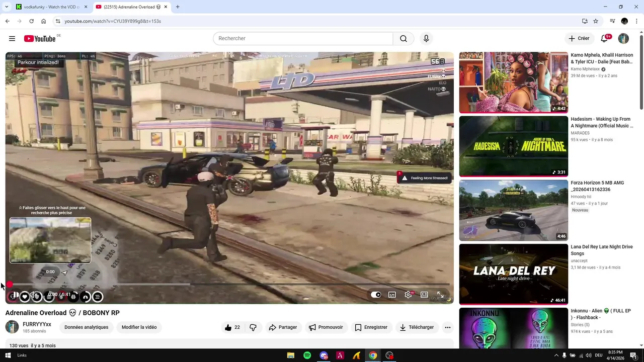644x362 pixels.
Task: Seek to the middle of the progress bar
Action: point(229,285)
